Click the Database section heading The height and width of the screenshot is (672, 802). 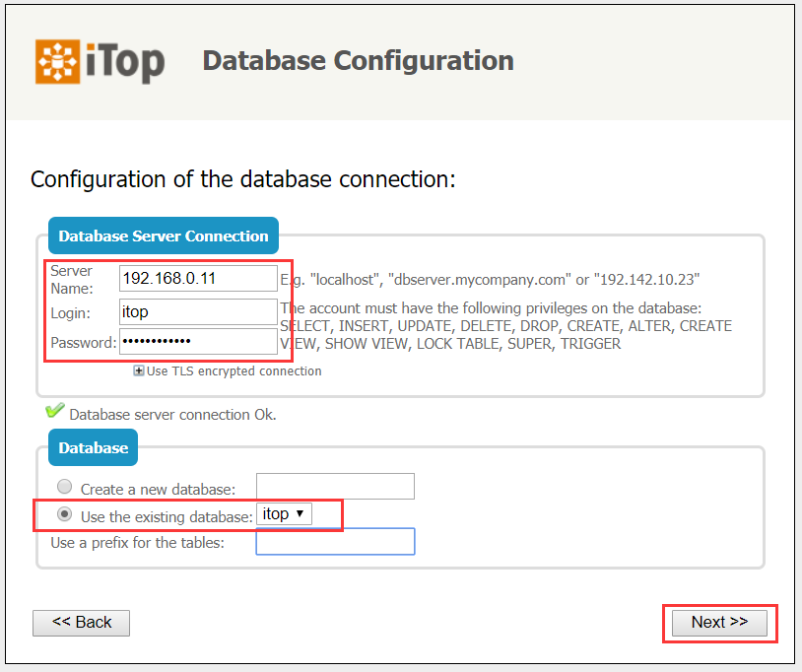click(x=93, y=447)
